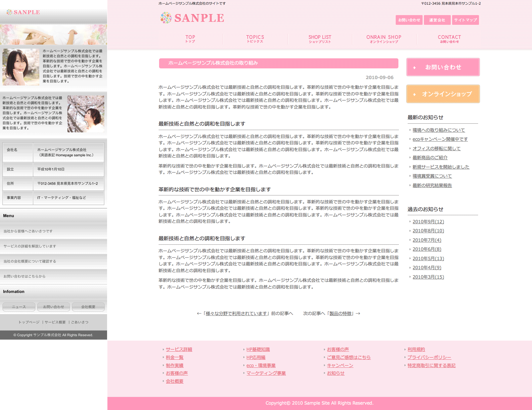The image size is (532, 410).
Task: Click the プライバシーポリシー footer link
Action: point(429,357)
